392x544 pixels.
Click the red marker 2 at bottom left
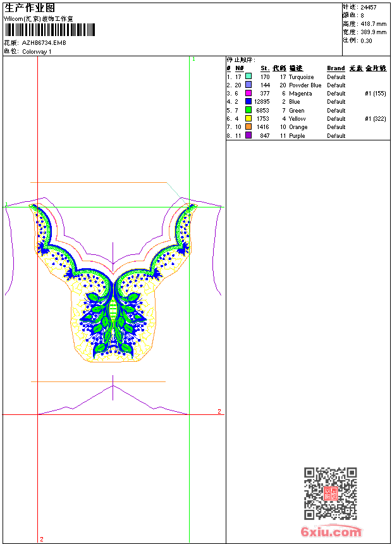(42, 539)
